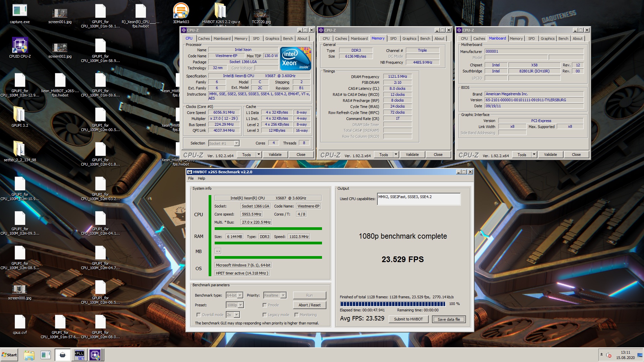644x362 pixels.
Task: Open GPUPI_for CPU_100M_02m-08.0 file
Action: point(100,327)
